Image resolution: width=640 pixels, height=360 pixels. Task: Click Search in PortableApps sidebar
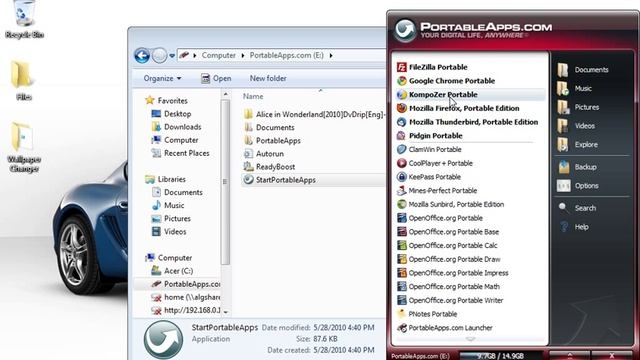point(577,208)
